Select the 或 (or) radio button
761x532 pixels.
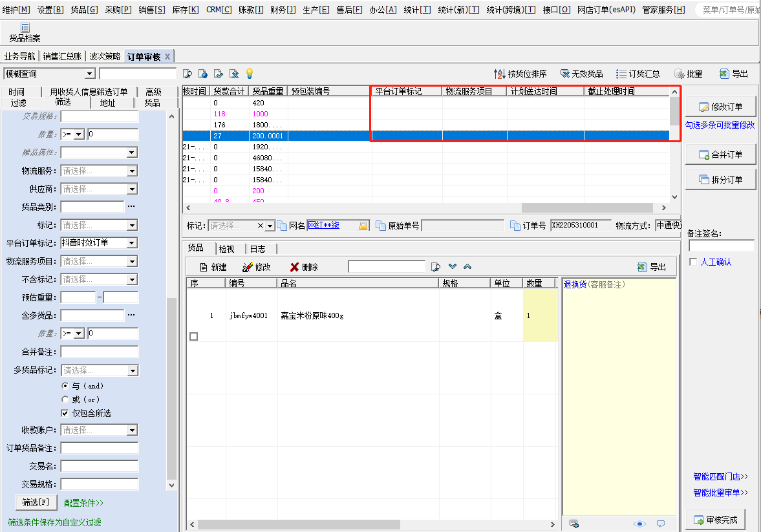[x=65, y=399]
